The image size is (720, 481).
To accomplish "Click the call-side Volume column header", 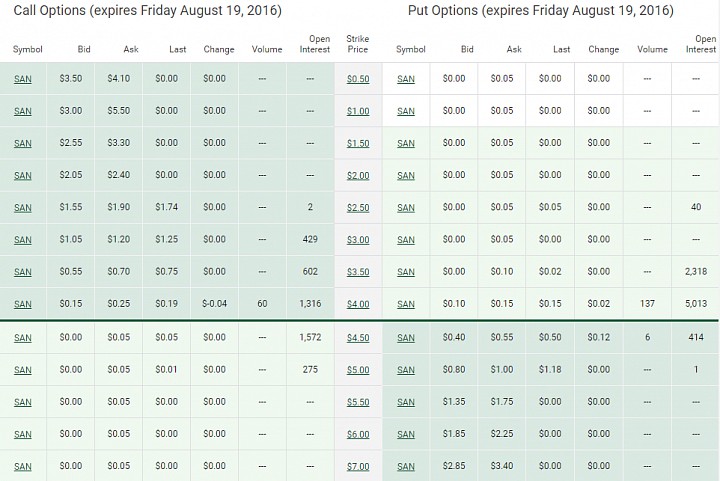I will coord(267,49).
